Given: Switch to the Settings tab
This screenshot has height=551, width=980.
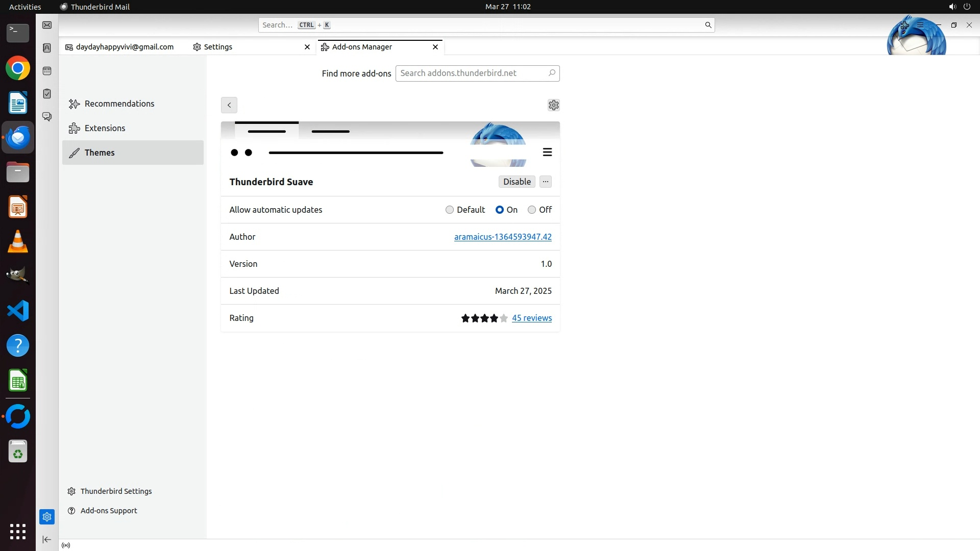Looking at the screenshot, I should pyautogui.click(x=218, y=47).
